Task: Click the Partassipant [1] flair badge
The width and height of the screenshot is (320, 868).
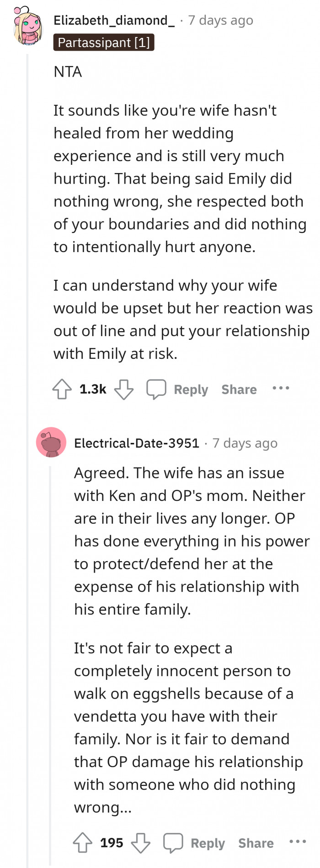Action: pos(104,42)
